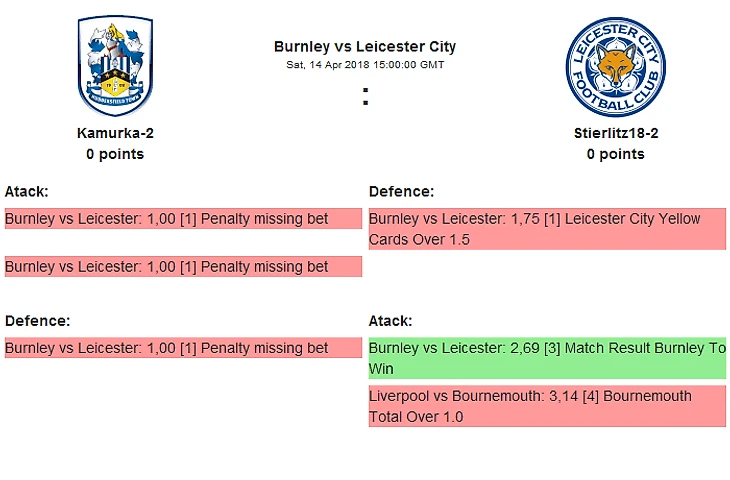
Task: Click the Atack heading above Burnley To Win bet
Action: [x=391, y=321]
